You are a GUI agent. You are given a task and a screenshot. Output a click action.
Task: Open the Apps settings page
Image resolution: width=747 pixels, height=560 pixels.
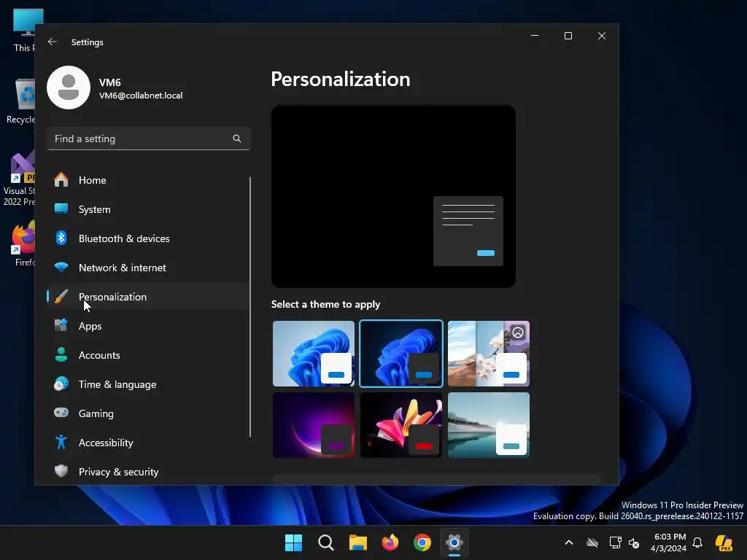coord(147,326)
